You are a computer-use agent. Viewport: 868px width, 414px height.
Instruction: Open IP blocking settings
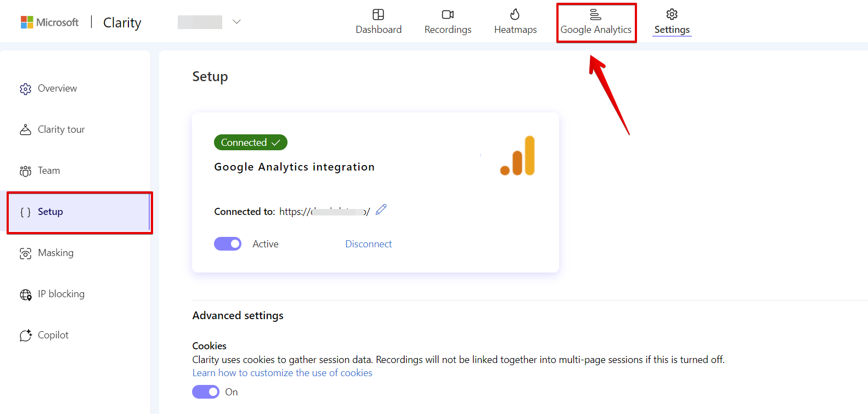pos(61,294)
